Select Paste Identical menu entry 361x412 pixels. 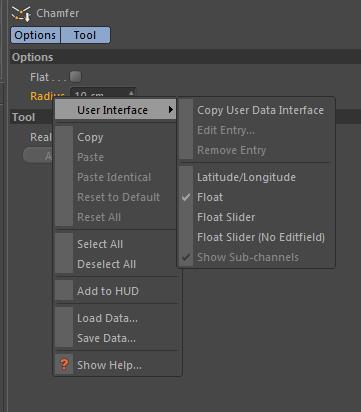(116, 177)
